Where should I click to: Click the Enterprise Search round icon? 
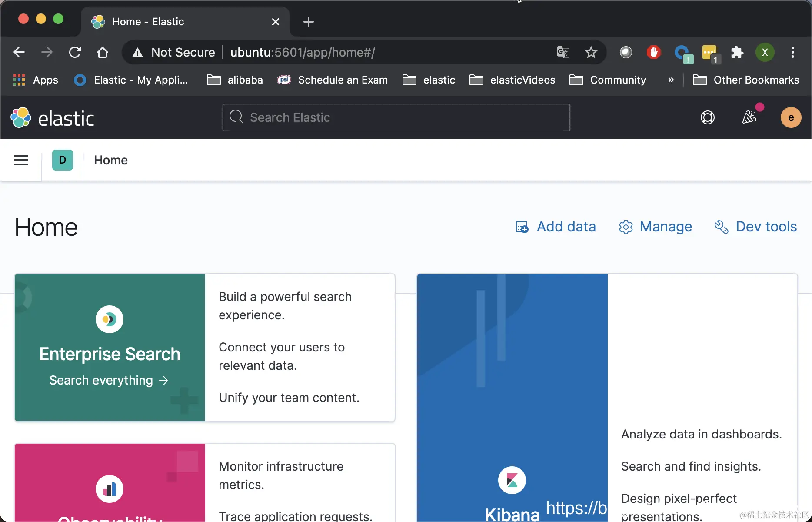coord(110,319)
